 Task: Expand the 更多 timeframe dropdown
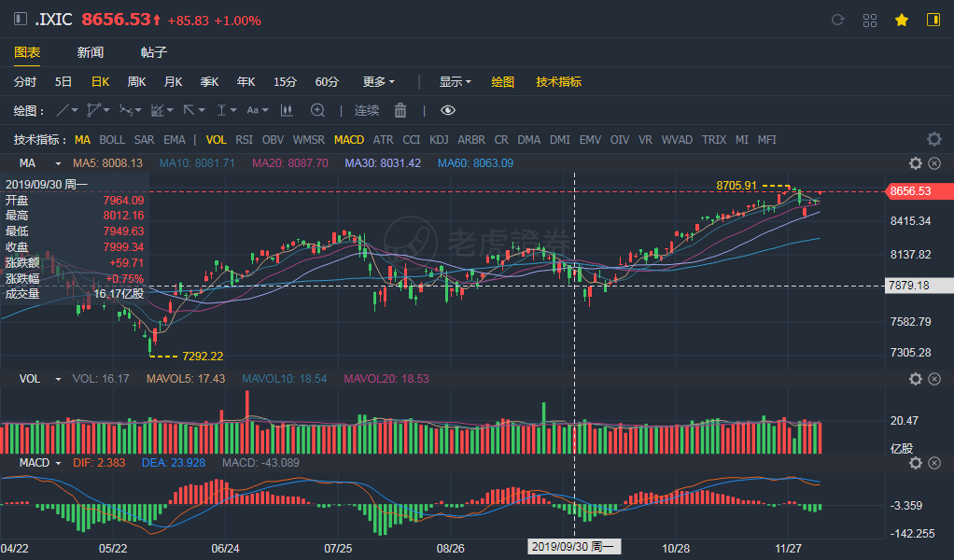tap(379, 81)
